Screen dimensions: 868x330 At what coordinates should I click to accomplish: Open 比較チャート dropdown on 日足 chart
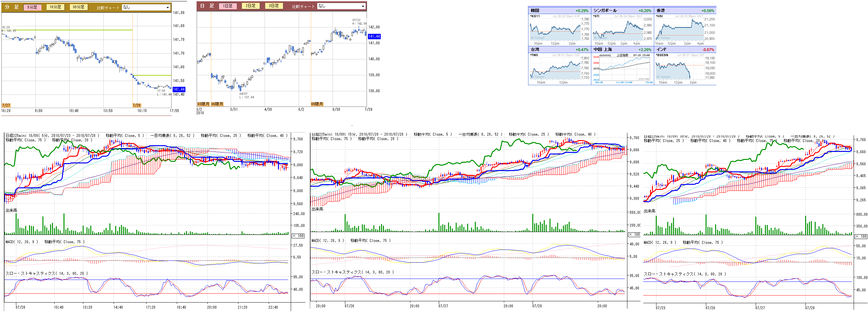pos(341,6)
